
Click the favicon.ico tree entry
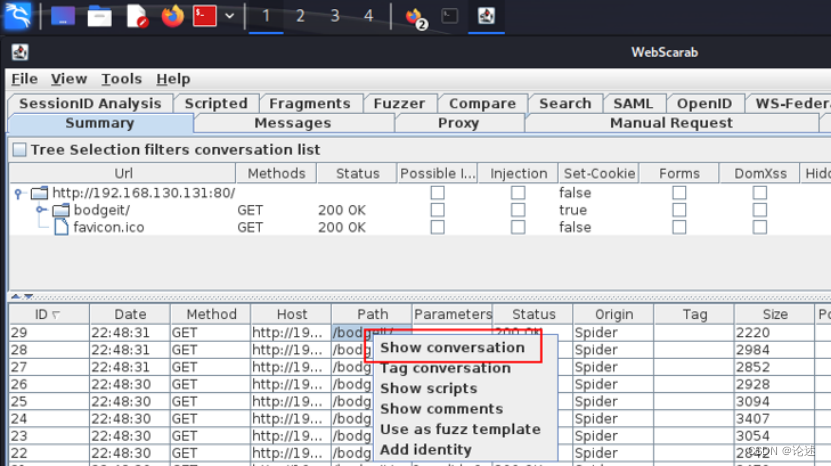tap(109, 227)
